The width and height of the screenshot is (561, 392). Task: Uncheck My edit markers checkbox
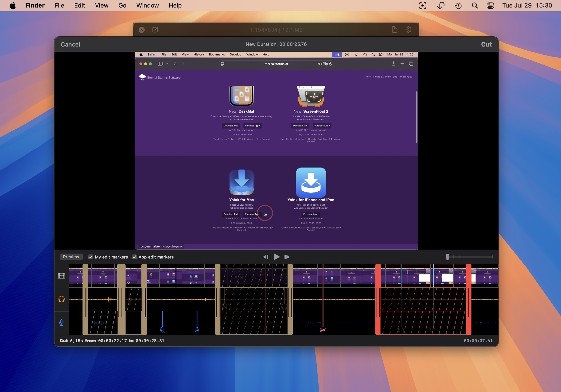(x=91, y=257)
